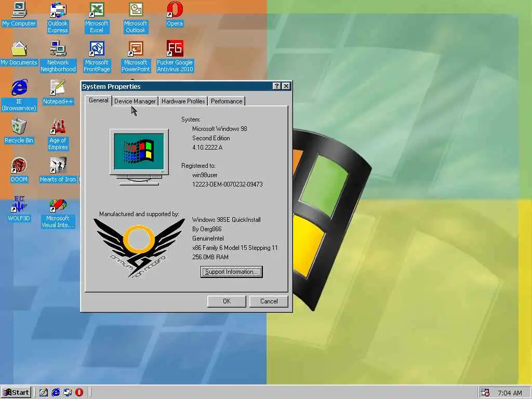Click the product ID 12223-OEM-0070232-09473 text
532x399 pixels.
(228, 184)
